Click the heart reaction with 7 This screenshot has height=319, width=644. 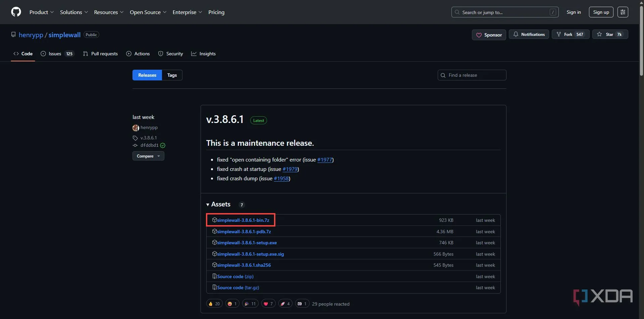(x=268, y=304)
